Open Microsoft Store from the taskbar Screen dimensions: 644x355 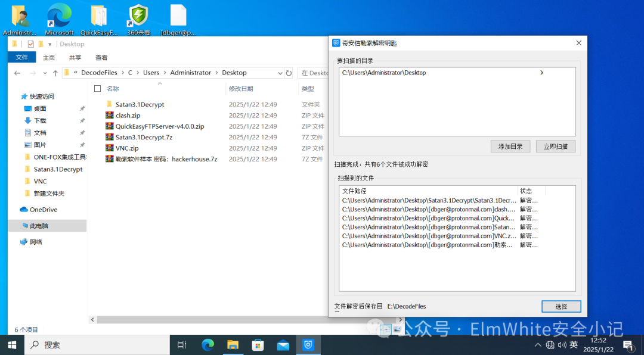[x=258, y=345]
